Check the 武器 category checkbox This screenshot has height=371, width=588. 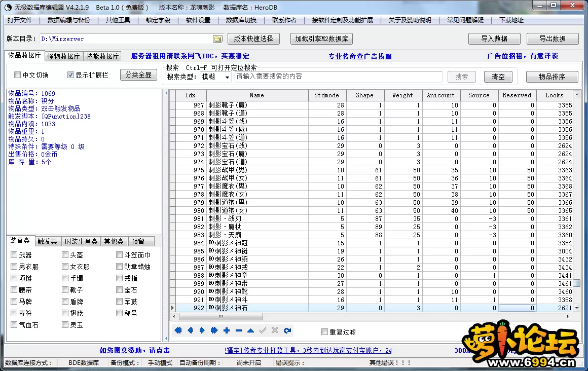click(14, 255)
